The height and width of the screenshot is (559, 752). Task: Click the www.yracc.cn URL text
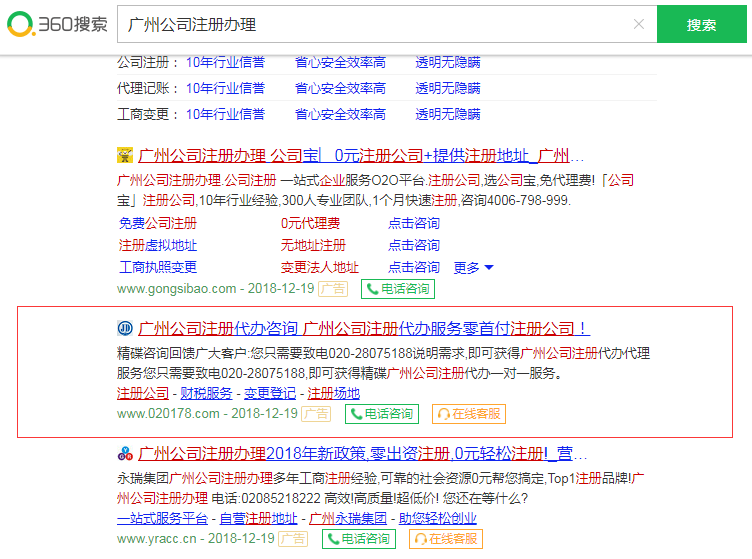157,539
